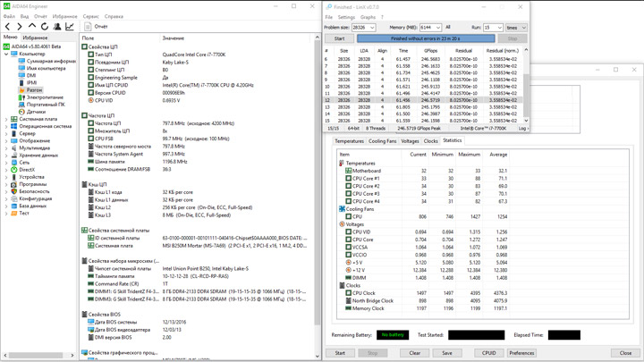Viewport: 644px width, 362px height.
Task: Open the graph chart toolbar icon
Action: (70, 27)
